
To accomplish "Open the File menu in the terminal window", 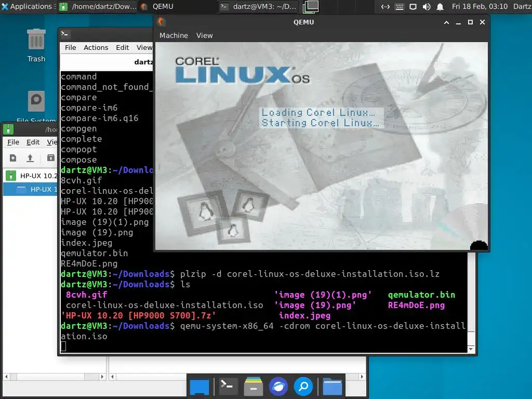I will click(71, 47).
